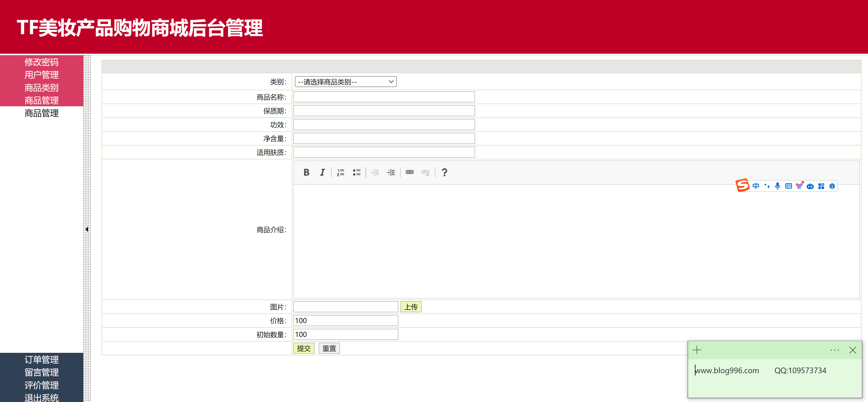Open the red 商品管理 sidebar item

[x=41, y=101]
